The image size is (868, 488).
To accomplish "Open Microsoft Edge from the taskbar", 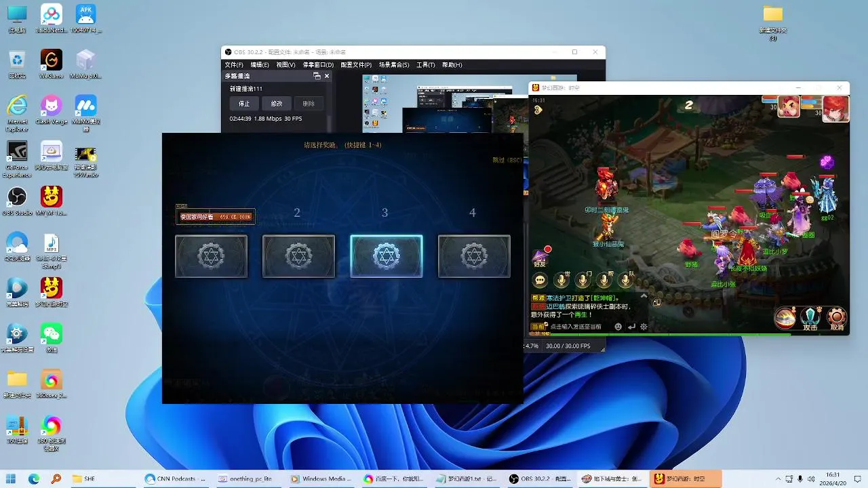I will point(34,479).
